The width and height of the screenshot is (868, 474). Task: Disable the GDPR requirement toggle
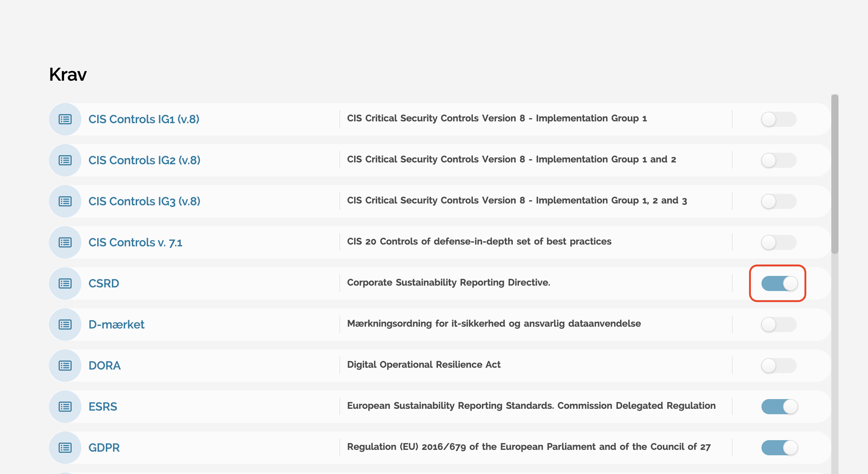779,448
